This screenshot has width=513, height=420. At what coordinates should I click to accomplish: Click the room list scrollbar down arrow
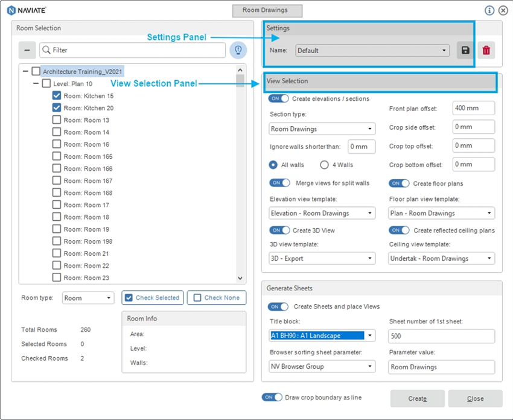(x=240, y=278)
